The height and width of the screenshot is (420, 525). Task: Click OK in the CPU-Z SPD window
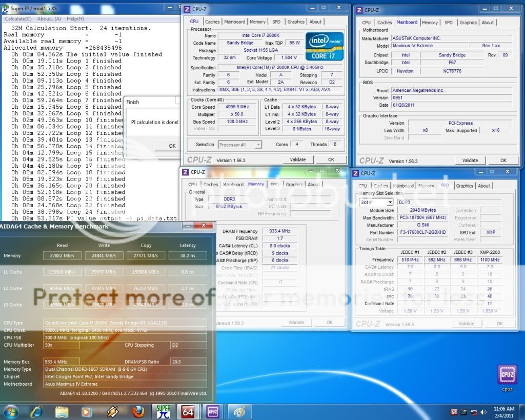click(x=499, y=324)
